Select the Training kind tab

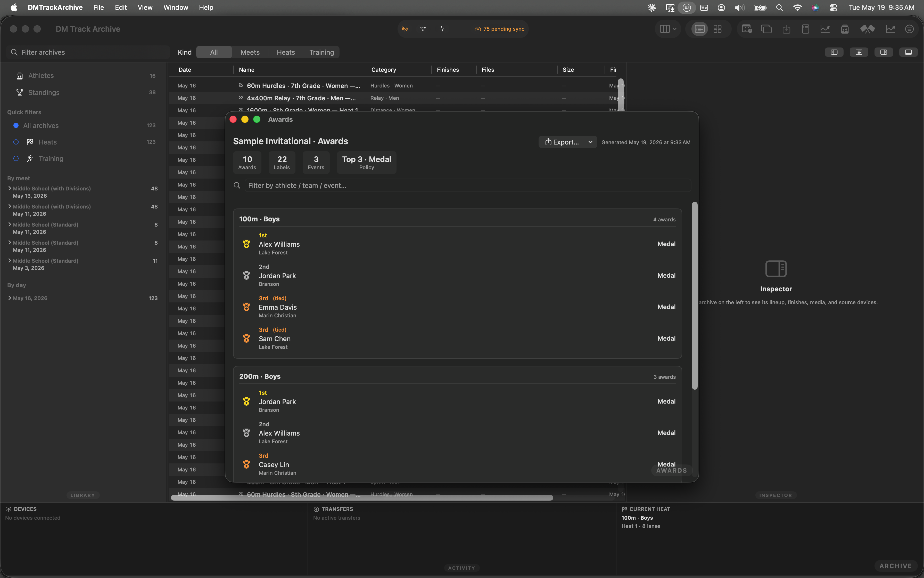(x=321, y=52)
